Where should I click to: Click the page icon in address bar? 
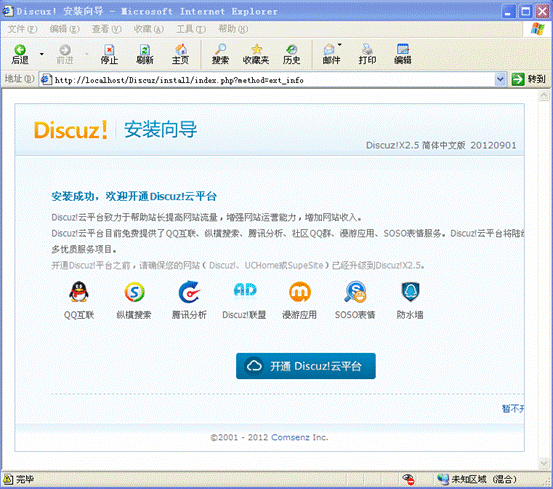click(x=46, y=80)
